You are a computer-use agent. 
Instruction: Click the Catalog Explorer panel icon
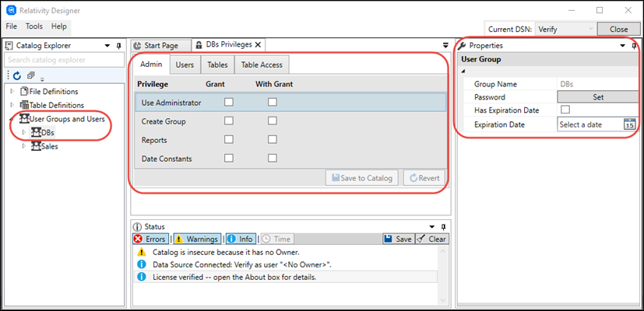point(9,46)
